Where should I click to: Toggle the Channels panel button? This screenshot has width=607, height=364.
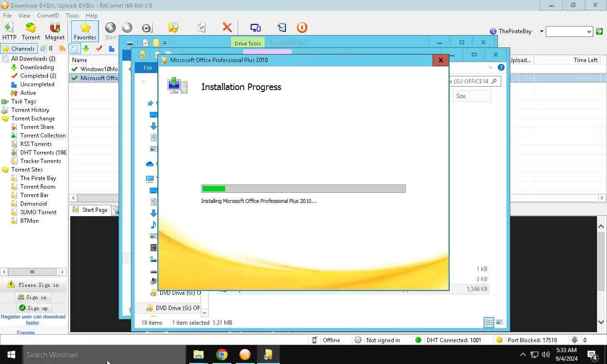19,48
